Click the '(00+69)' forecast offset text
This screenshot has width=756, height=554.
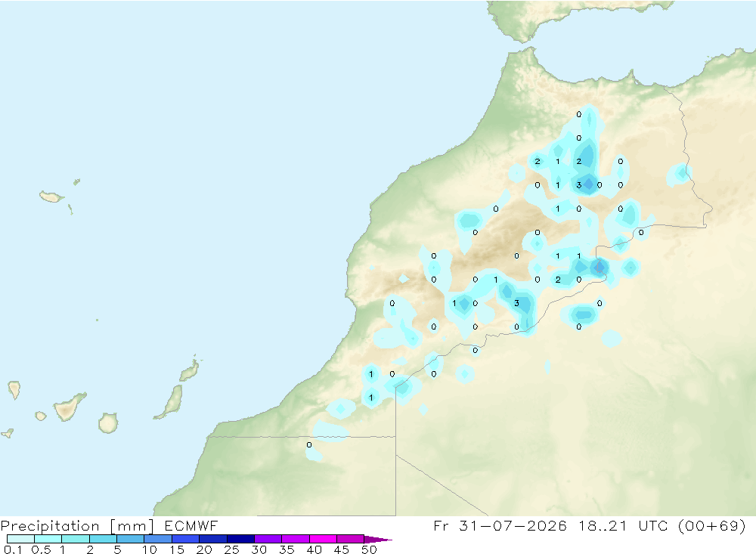[x=711, y=525]
